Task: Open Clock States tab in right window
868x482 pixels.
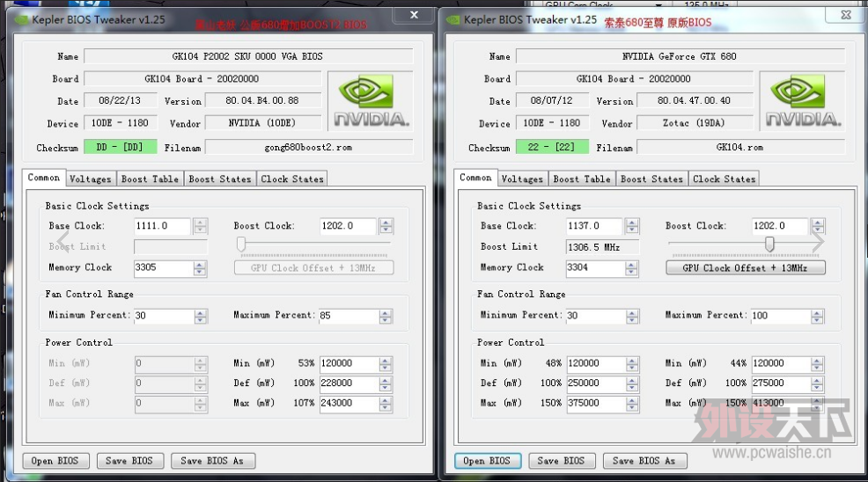Action: 725,179
